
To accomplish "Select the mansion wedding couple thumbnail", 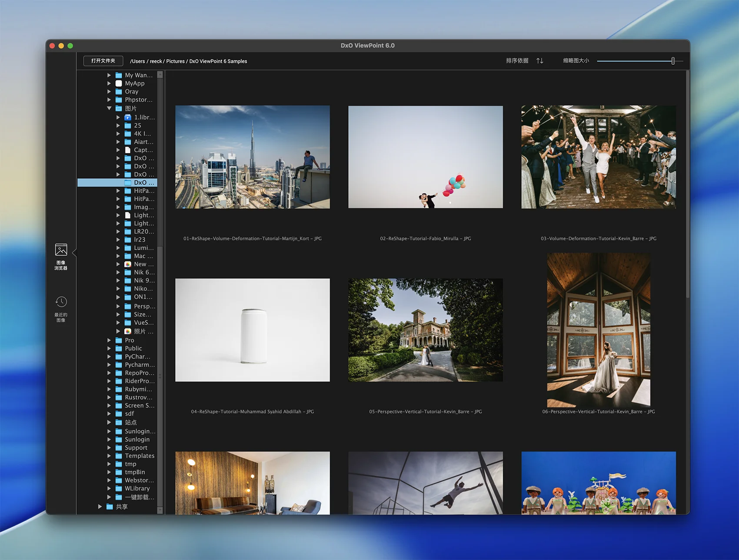I will point(426,330).
